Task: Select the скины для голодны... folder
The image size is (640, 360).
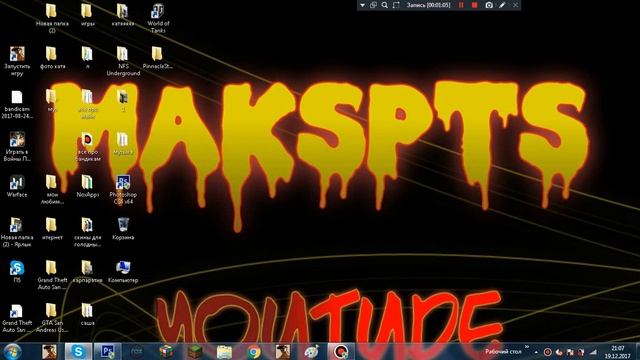Action: point(87,232)
